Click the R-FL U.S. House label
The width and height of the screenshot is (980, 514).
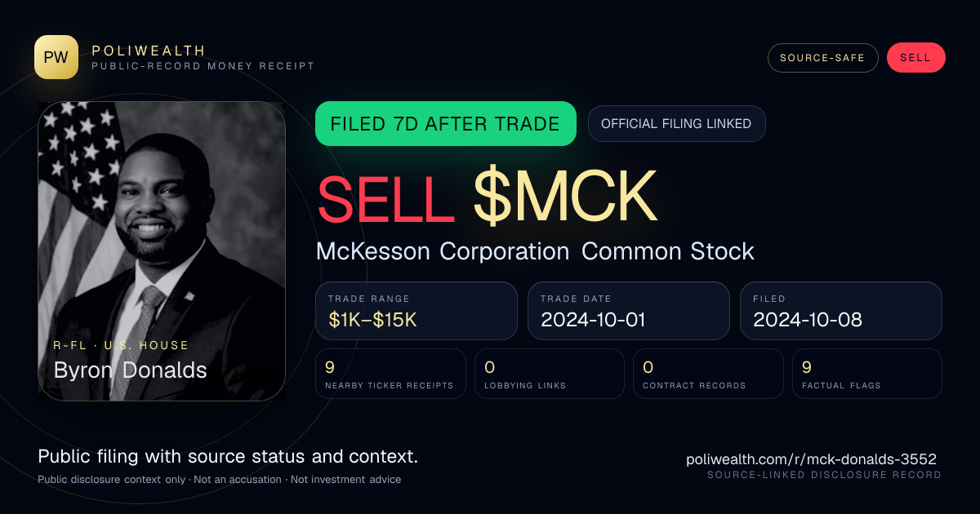coord(121,345)
